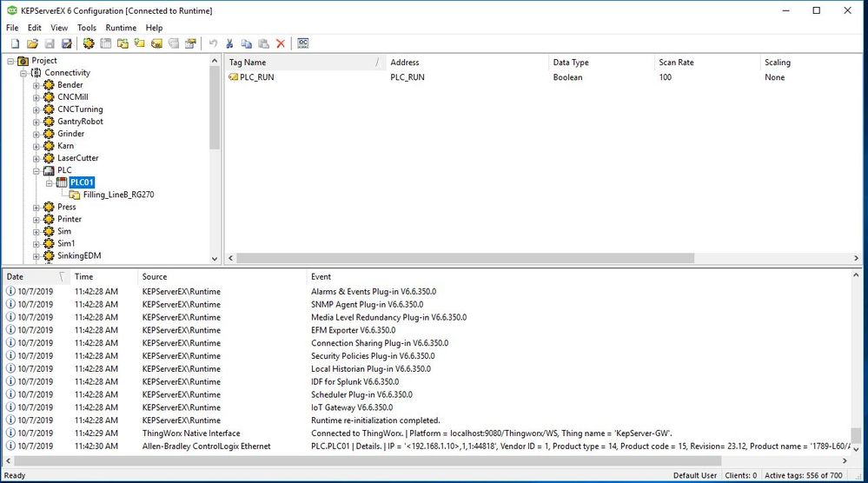Click the Open Project folder icon

32,43
